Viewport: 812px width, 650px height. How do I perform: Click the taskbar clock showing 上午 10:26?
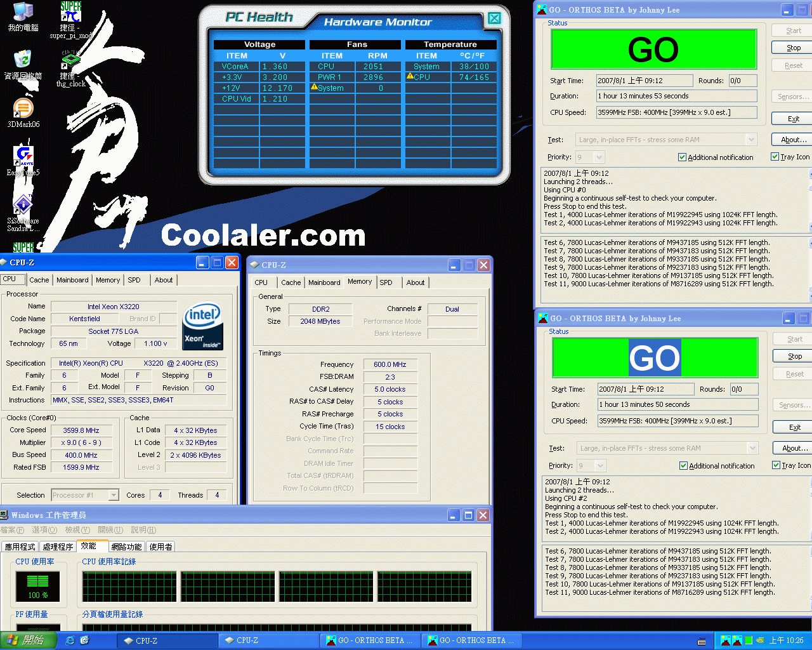(x=786, y=640)
